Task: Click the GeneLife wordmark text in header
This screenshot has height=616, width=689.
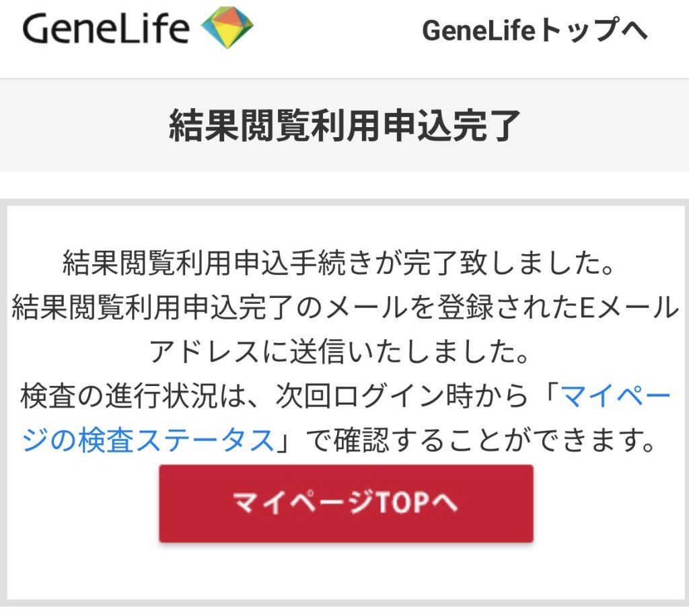Action: (106, 28)
